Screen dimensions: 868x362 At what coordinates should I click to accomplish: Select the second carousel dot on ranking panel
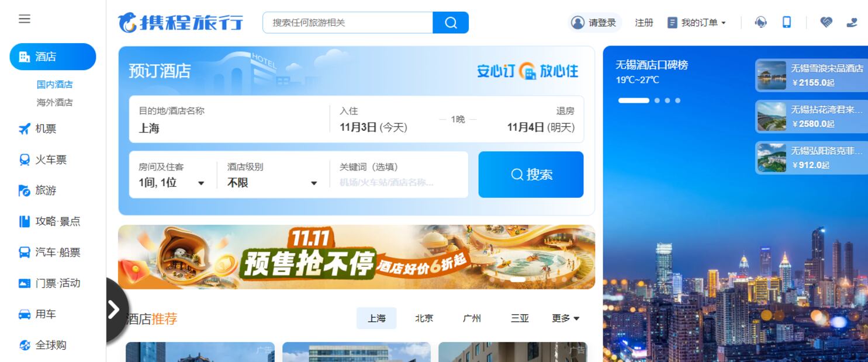(x=658, y=100)
